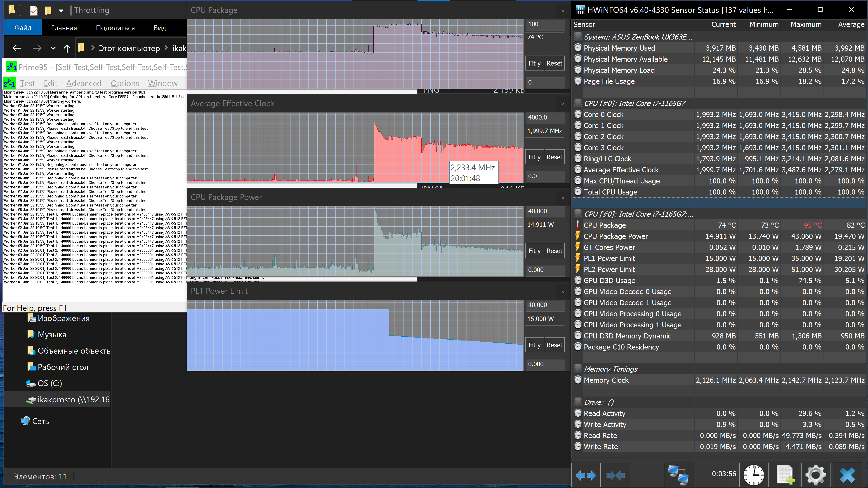
Task: Click the PL1 Power Limit lightning icon
Action: click(578, 258)
